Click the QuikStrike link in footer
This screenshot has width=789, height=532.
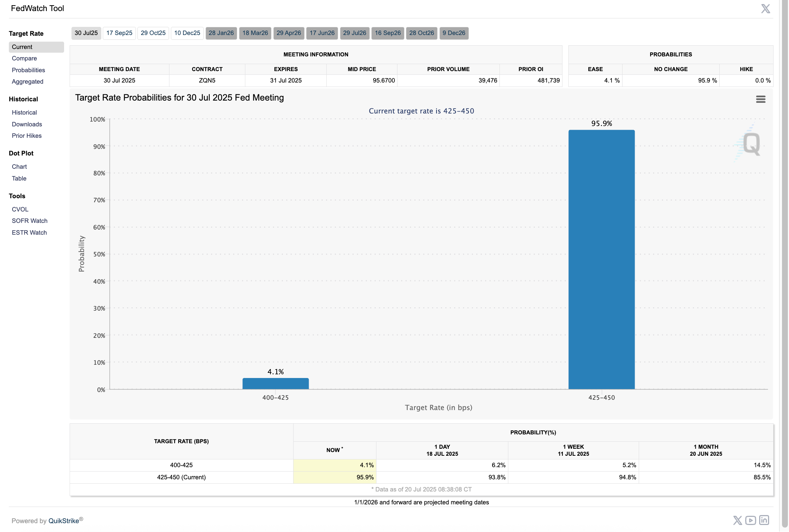(64, 521)
